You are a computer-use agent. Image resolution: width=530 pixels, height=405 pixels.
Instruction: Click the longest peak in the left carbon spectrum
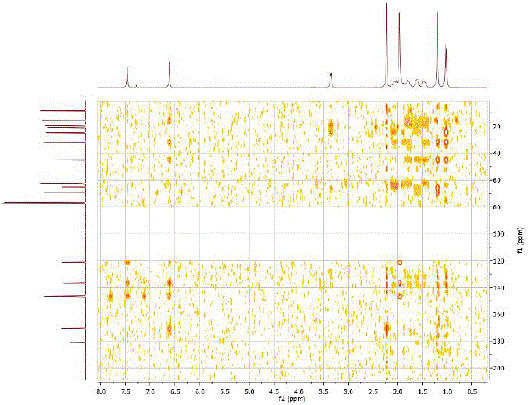43,203
